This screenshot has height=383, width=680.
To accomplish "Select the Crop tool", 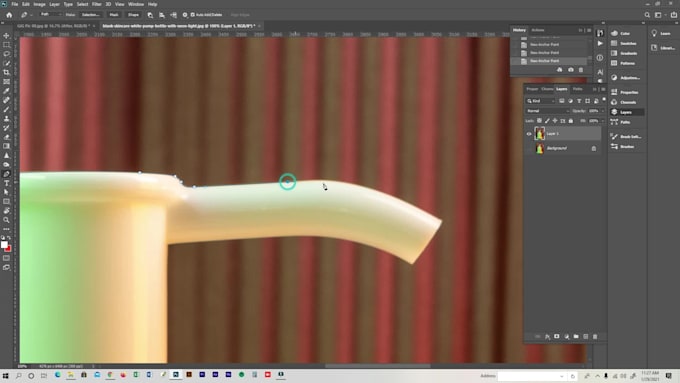I will click(x=7, y=72).
